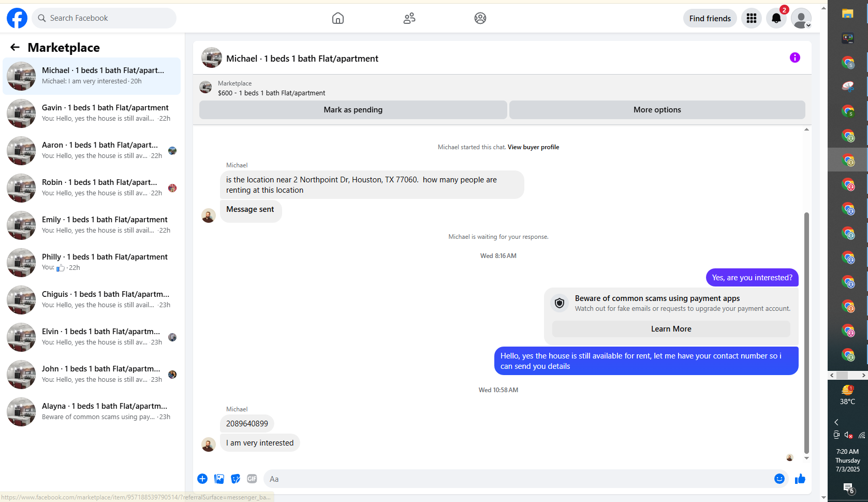Choose a GIF icon

(252, 479)
